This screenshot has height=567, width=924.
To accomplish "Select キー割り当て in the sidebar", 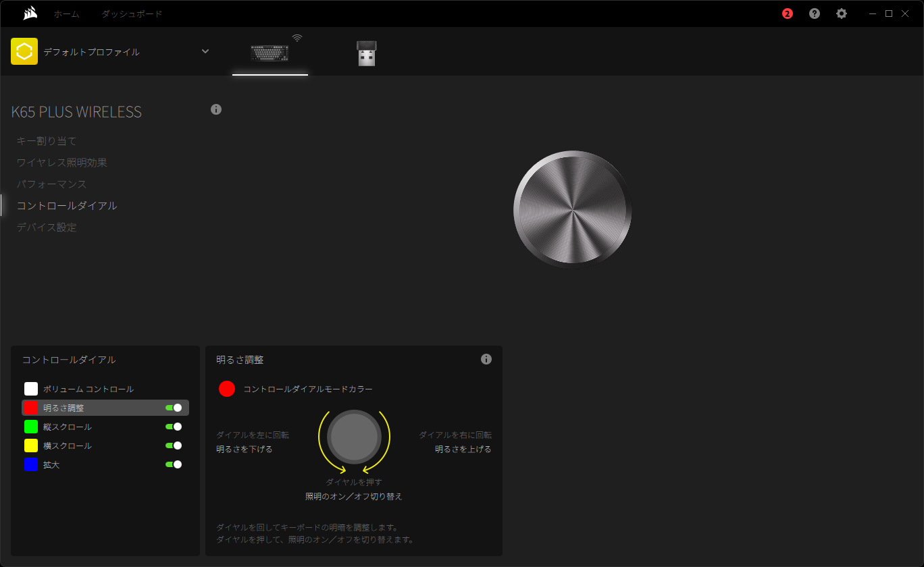I will 47,141.
